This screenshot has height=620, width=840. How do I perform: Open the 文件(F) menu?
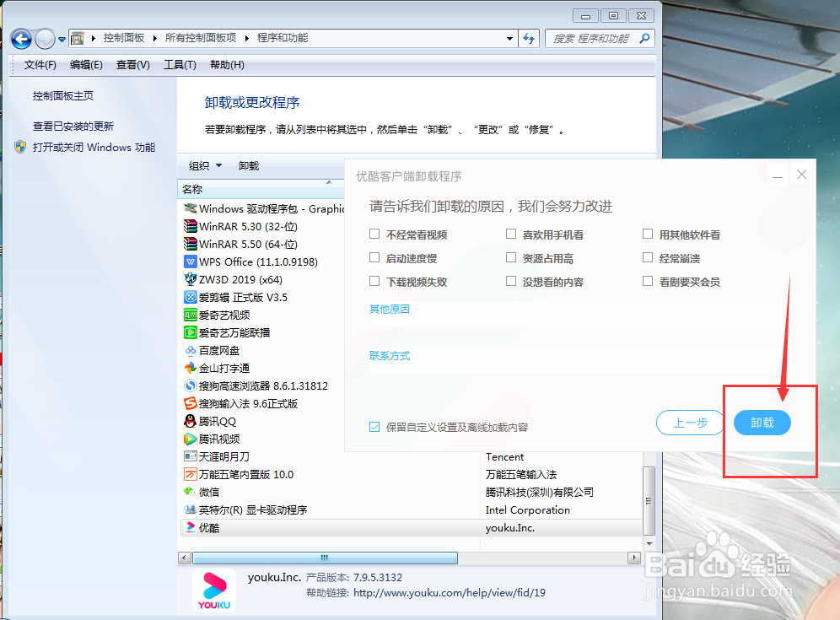pyautogui.click(x=40, y=65)
